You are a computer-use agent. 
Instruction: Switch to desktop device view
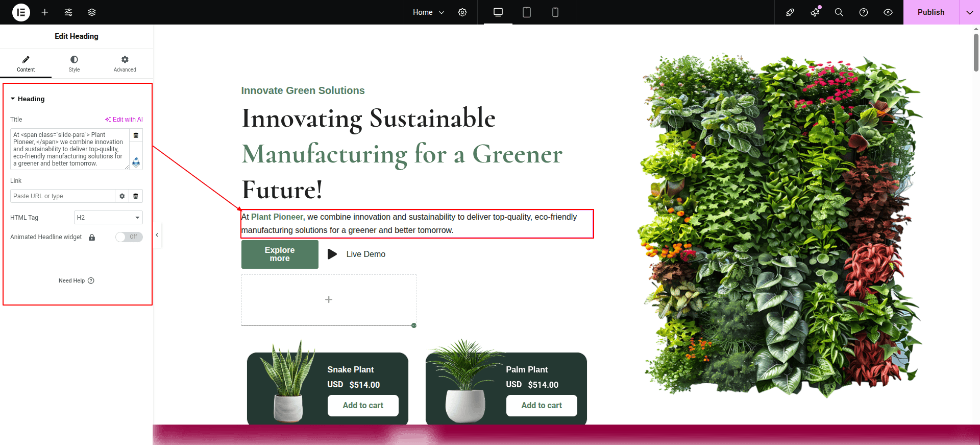pos(498,12)
